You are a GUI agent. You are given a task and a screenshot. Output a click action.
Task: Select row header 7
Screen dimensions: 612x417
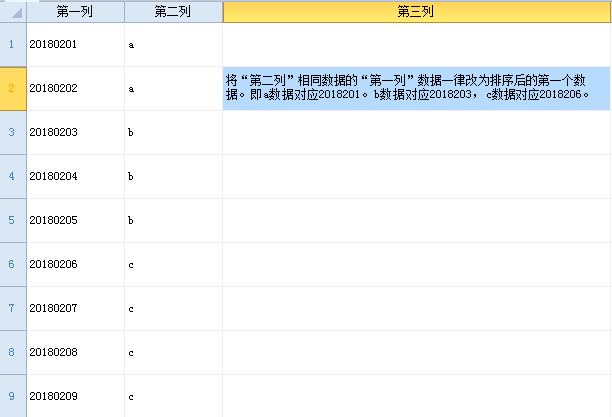click(x=13, y=308)
